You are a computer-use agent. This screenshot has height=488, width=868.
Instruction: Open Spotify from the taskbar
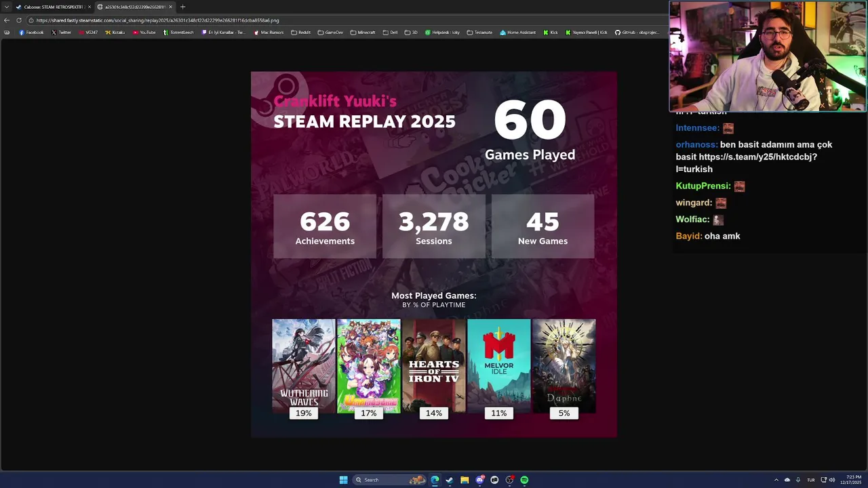coord(524,480)
